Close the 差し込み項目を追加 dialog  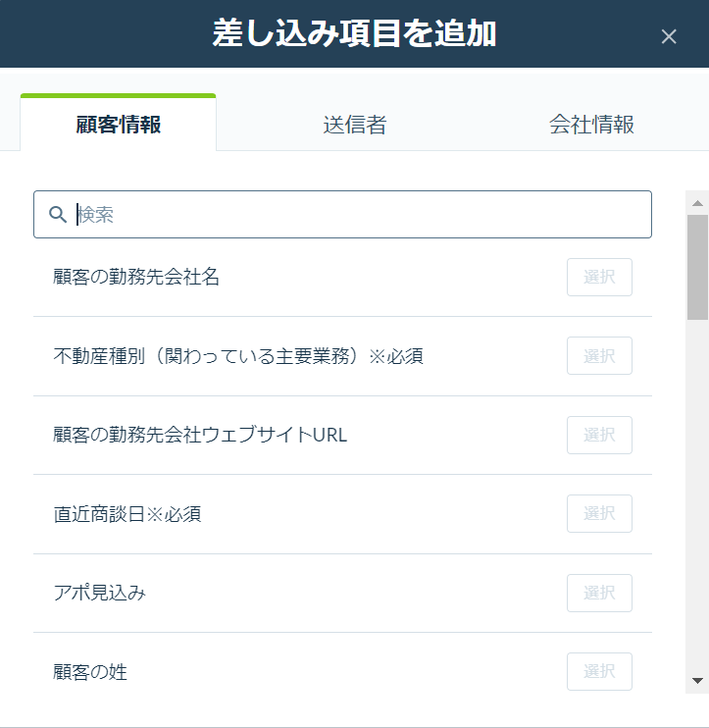coord(669,36)
